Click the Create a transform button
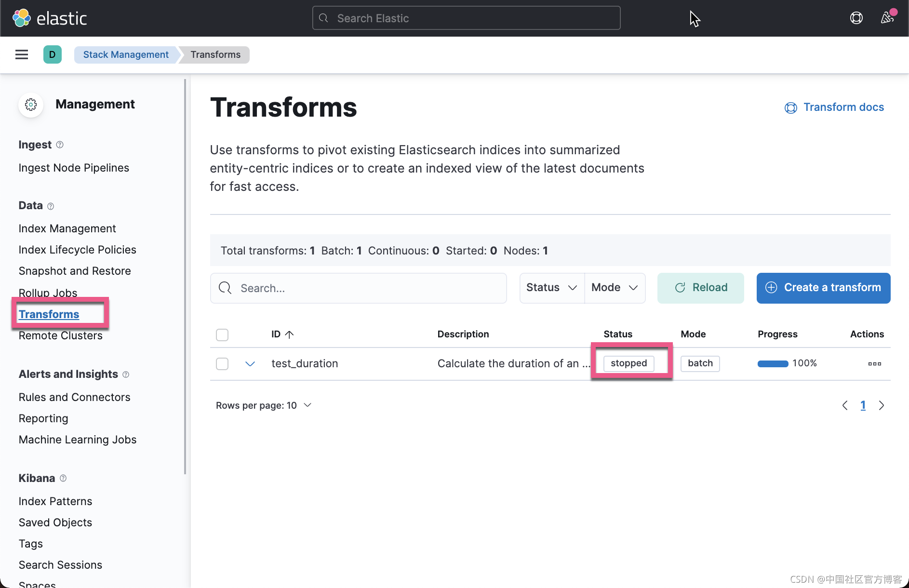The image size is (909, 588). [823, 288]
